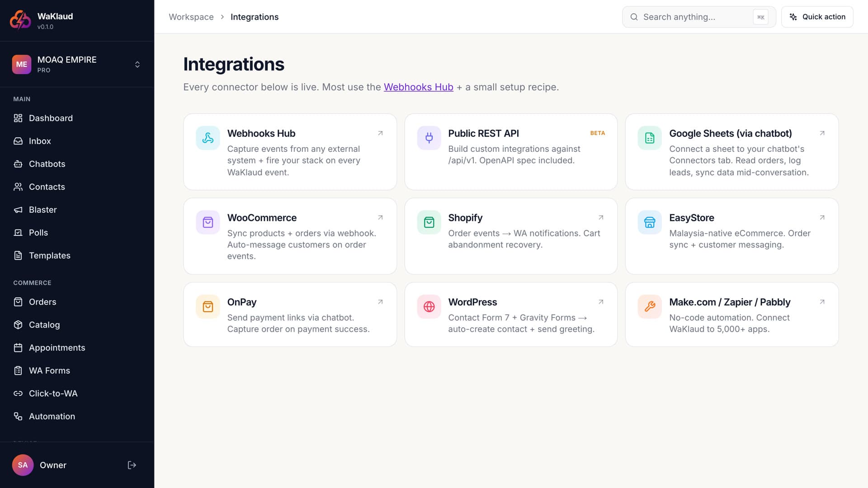
Task: Open external arrow on Shopify card
Action: point(601,217)
